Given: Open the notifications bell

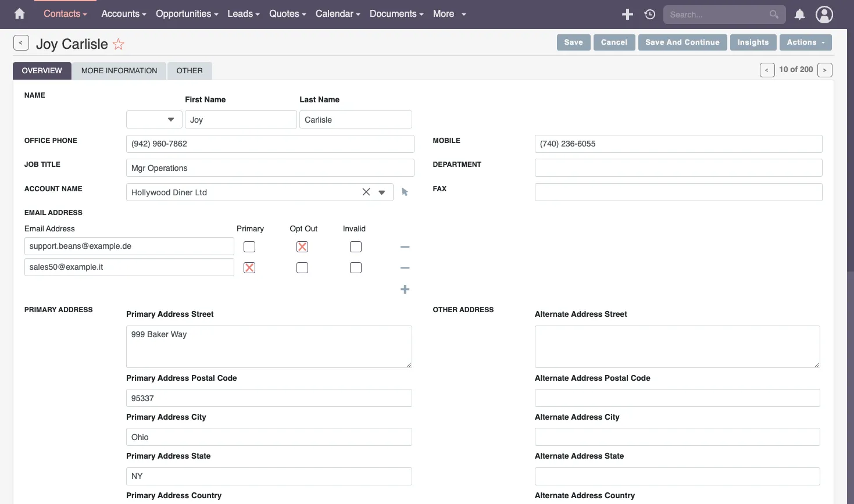Looking at the screenshot, I should click(800, 15).
